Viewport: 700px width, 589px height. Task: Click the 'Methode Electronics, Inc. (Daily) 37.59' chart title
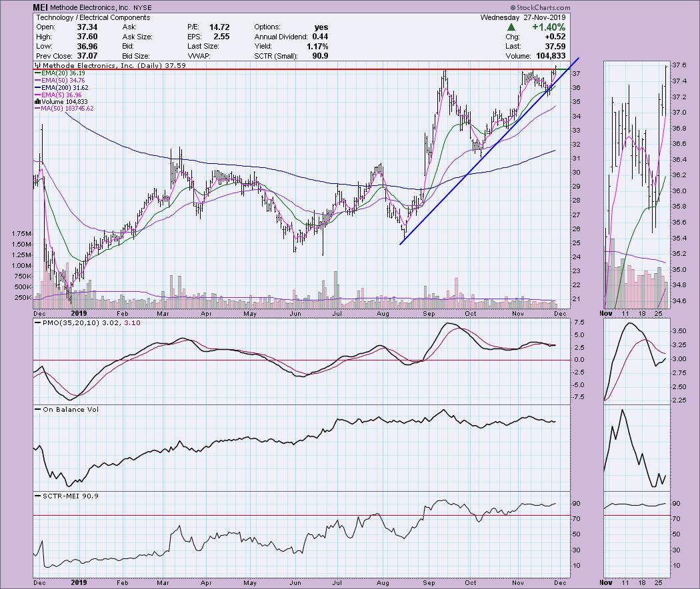[x=110, y=65]
